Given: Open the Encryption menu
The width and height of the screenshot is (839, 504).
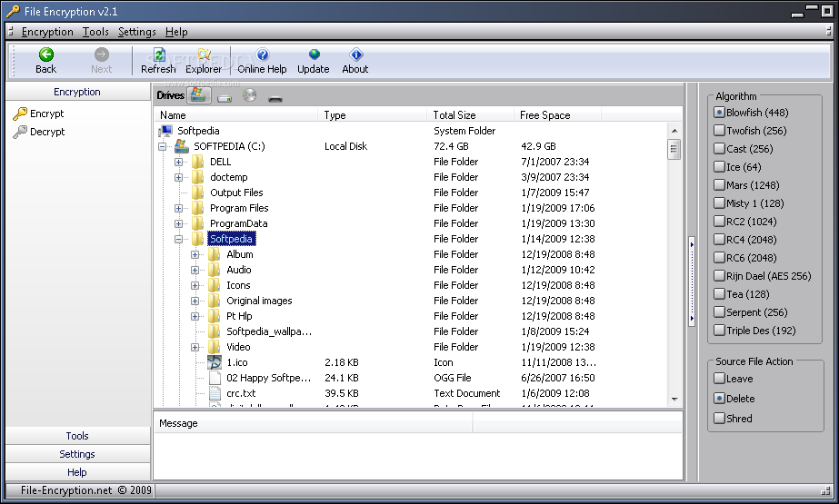Looking at the screenshot, I should coord(47,32).
